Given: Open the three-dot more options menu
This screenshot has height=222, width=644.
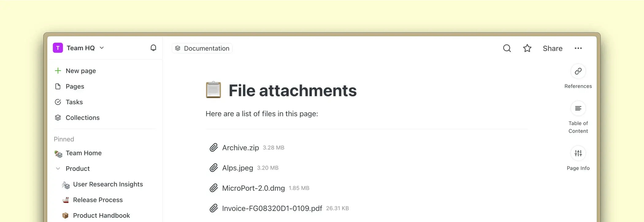Looking at the screenshot, I should (x=578, y=48).
